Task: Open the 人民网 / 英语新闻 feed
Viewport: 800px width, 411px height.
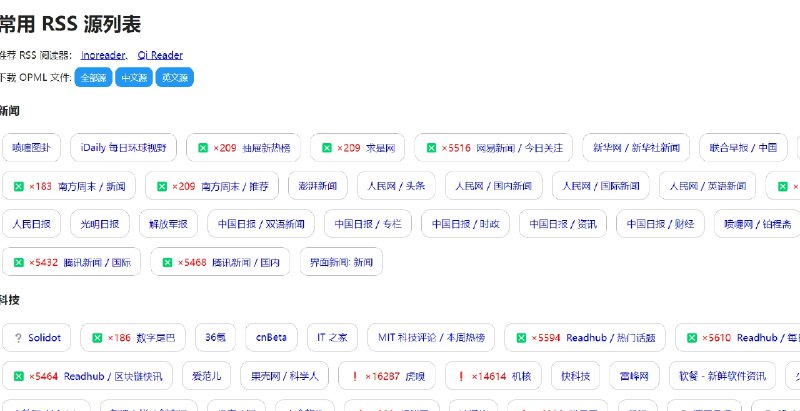Action: tap(708, 186)
